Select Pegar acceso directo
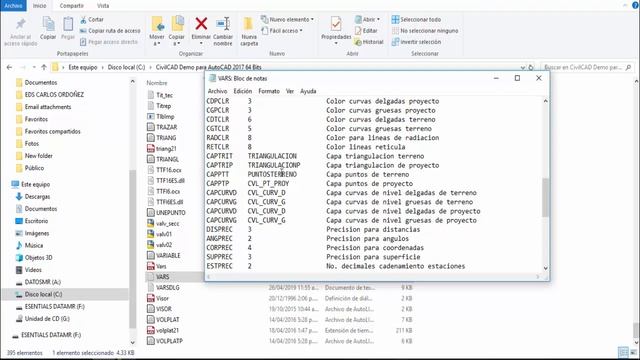 [109, 42]
